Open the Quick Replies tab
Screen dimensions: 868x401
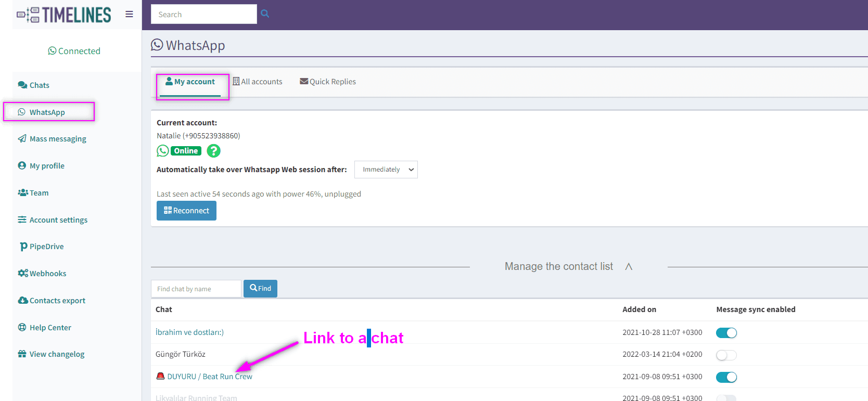[328, 82]
